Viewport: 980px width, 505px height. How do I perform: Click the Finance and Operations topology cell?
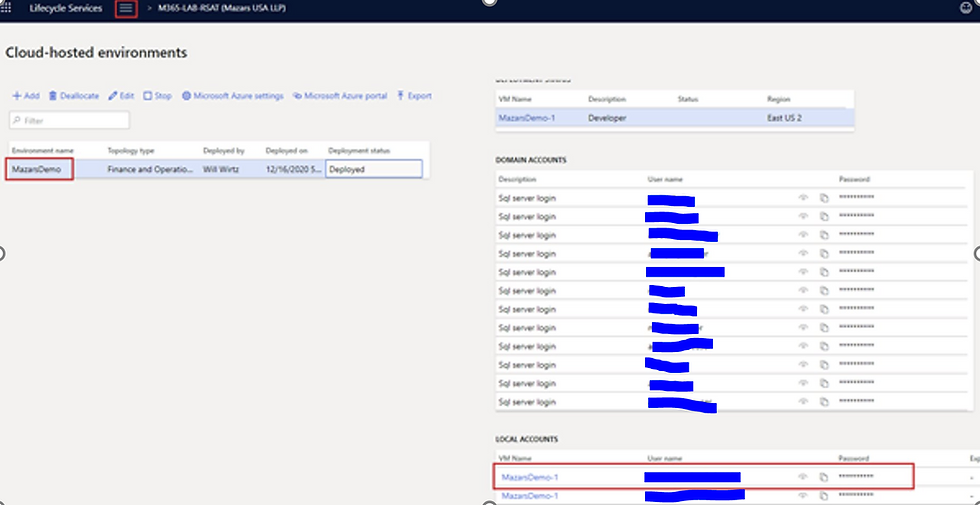tap(150, 169)
